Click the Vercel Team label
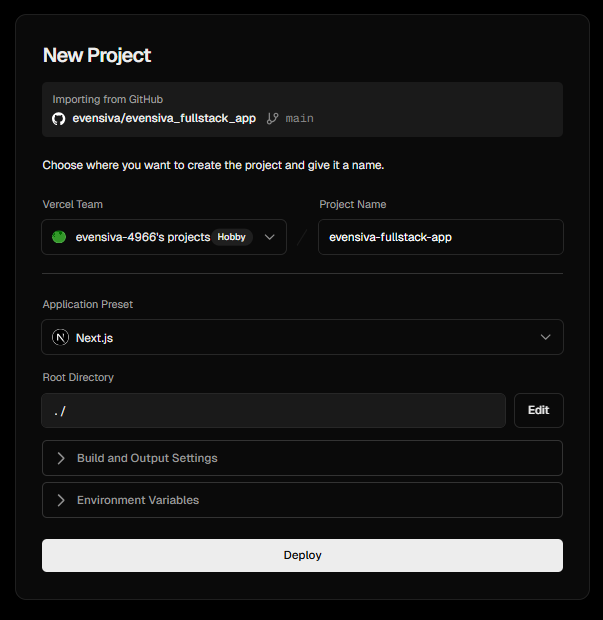603x620 pixels. point(73,204)
